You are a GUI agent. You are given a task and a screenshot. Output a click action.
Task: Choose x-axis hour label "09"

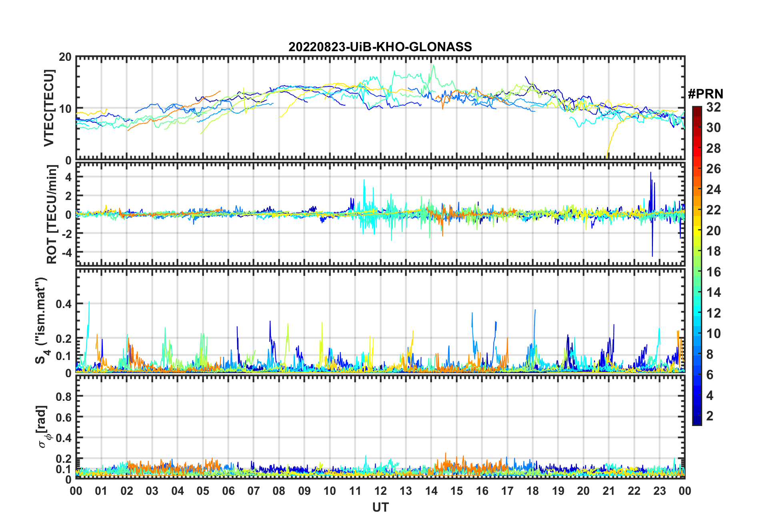pyautogui.click(x=304, y=491)
